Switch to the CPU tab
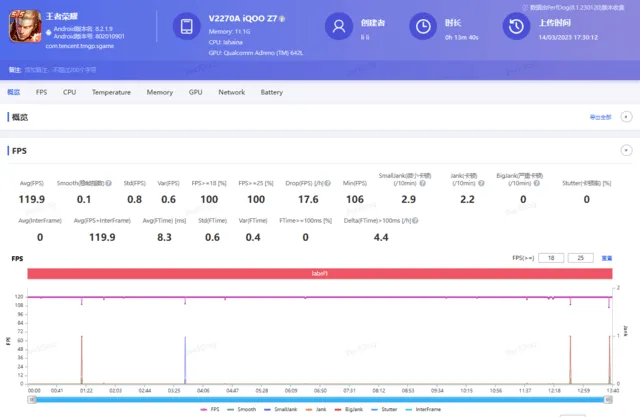Viewport: 640px width, 417px height. point(69,92)
